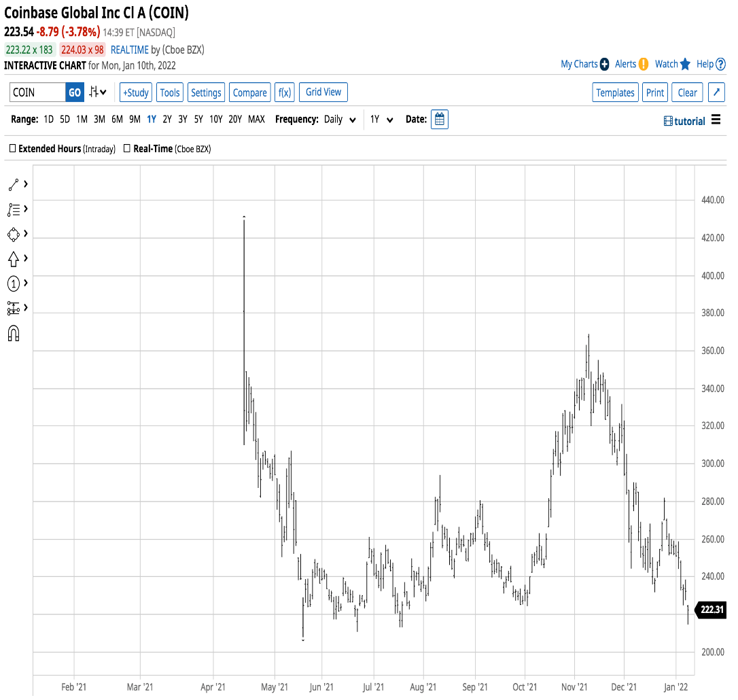Click the My Charts plus icon
Viewport: 738px width, 700px height.
coord(604,64)
